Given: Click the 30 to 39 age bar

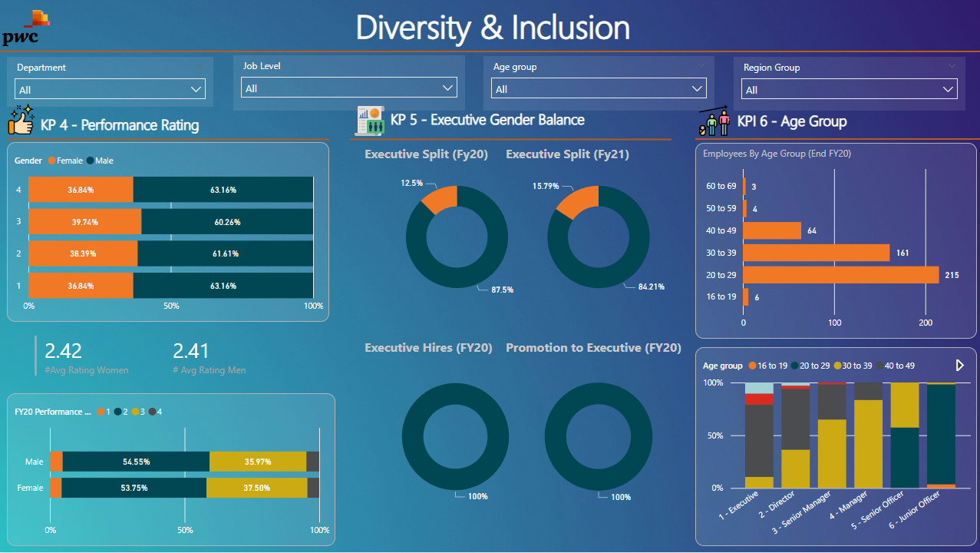Looking at the screenshot, I should pyautogui.click(x=816, y=253).
